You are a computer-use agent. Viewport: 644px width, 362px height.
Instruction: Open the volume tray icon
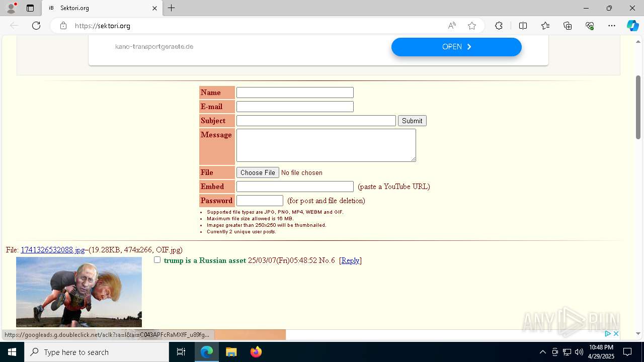[x=579, y=352]
